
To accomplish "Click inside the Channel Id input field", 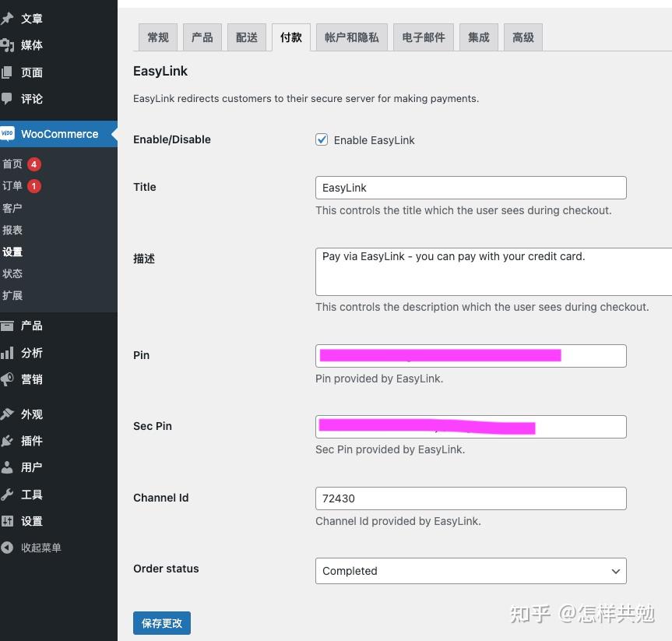I will [470, 498].
